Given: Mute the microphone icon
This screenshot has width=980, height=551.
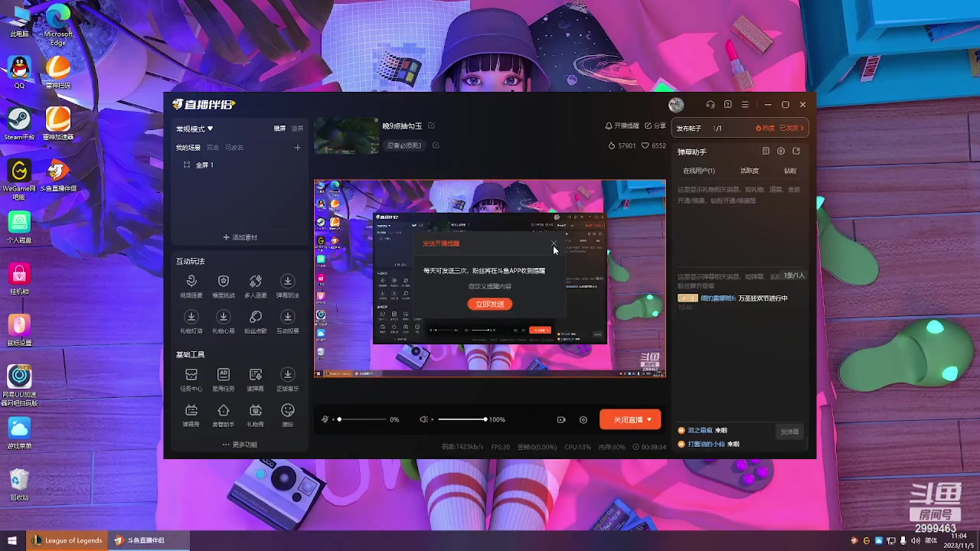Looking at the screenshot, I should click(325, 419).
